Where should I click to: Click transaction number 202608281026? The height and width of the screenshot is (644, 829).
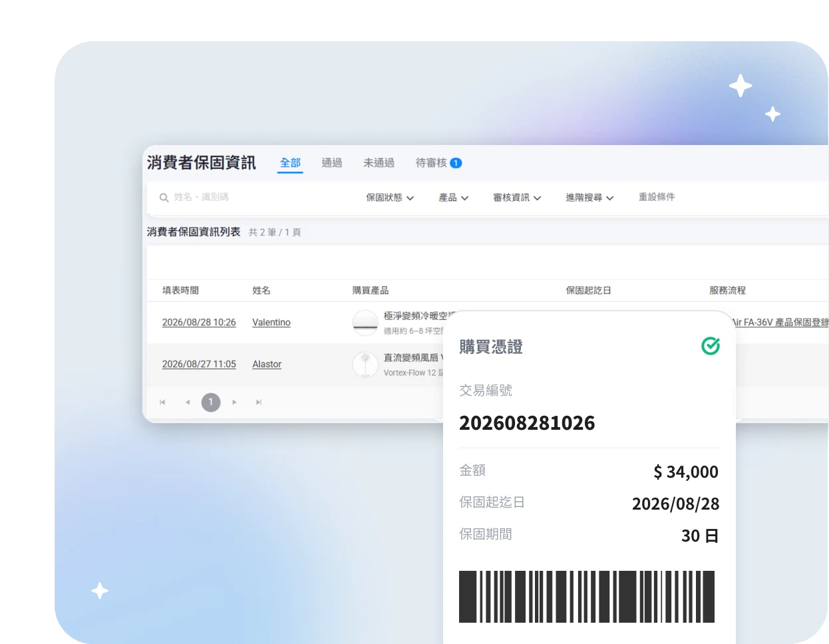(527, 423)
